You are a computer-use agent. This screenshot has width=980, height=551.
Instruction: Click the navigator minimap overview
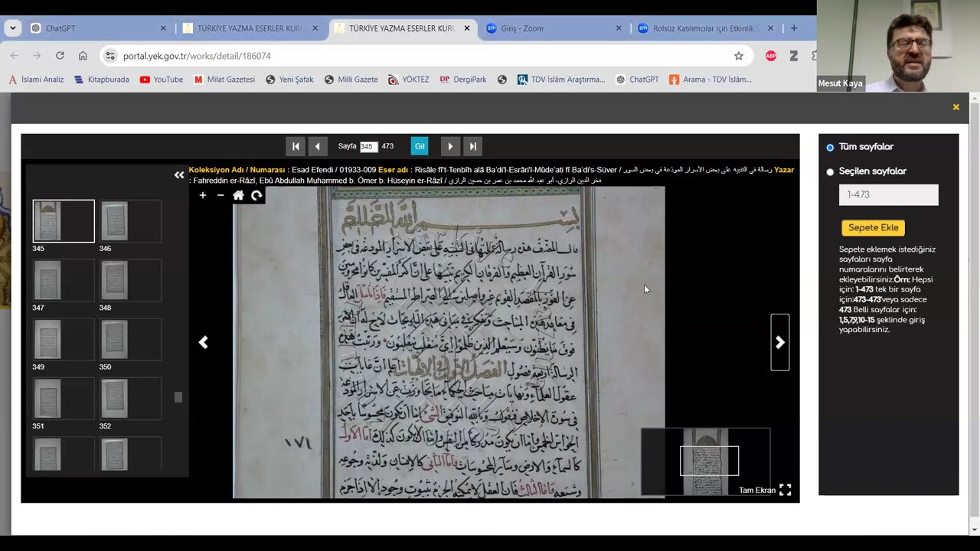tap(705, 461)
